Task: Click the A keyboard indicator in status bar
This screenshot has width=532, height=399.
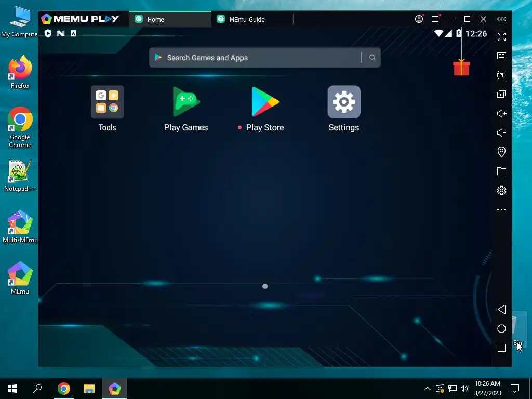Action: (x=73, y=33)
